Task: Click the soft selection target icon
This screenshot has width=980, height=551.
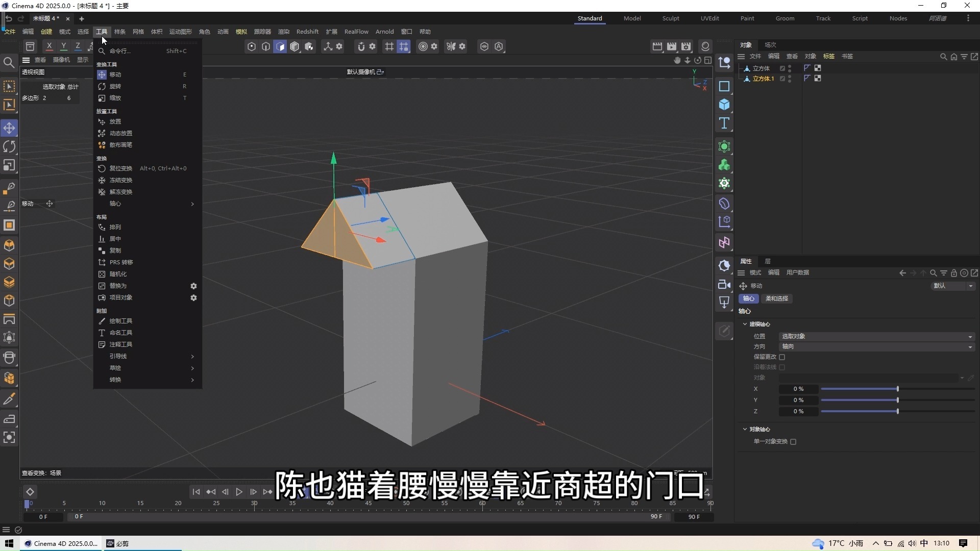Action: coord(423,46)
